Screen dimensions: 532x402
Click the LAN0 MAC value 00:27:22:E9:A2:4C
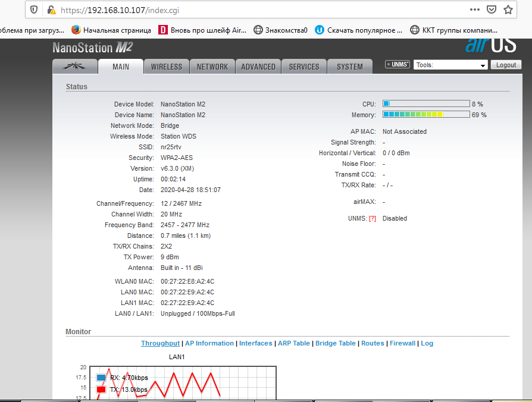[x=187, y=292]
